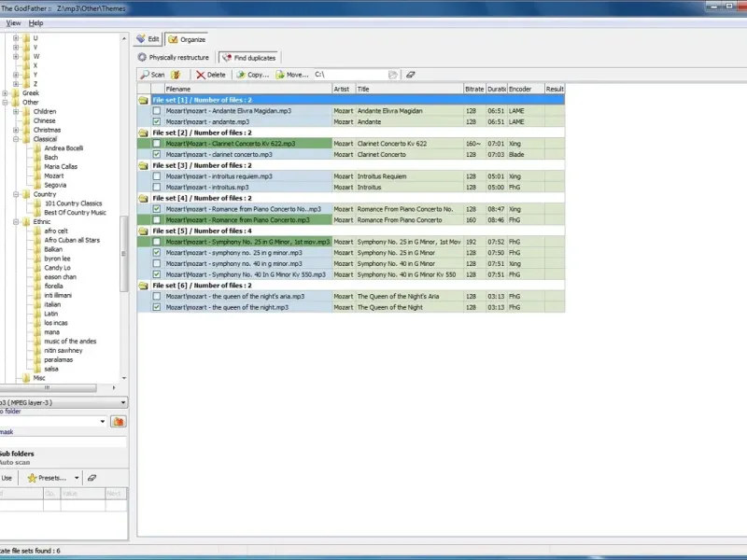The height and width of the screenshot is (560, 747).
Task: Click browse folder icon next to C:\
Action: (392, 75)
